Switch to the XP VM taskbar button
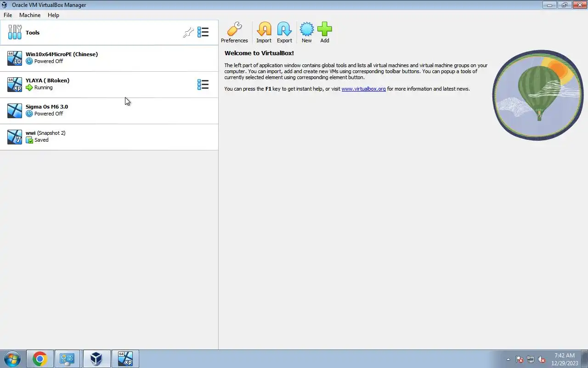The height and width of the screenshot is (368, 588). [125, 359]
